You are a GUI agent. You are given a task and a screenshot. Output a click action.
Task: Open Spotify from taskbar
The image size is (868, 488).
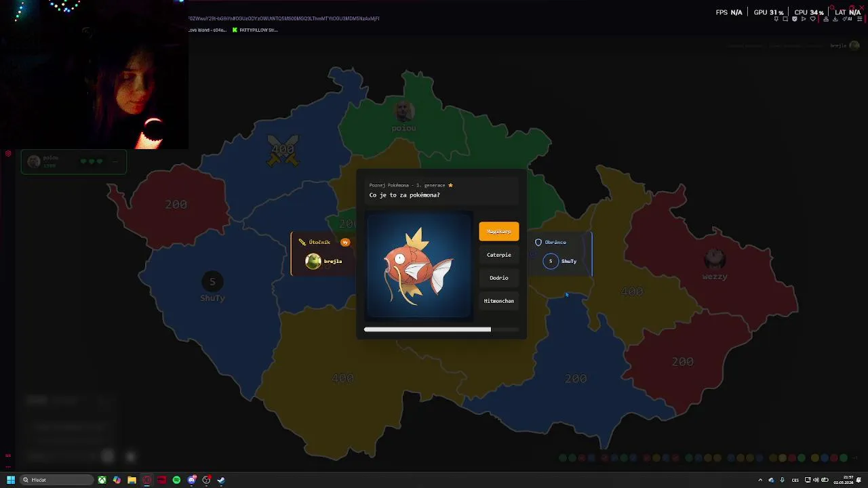point(176,480)
